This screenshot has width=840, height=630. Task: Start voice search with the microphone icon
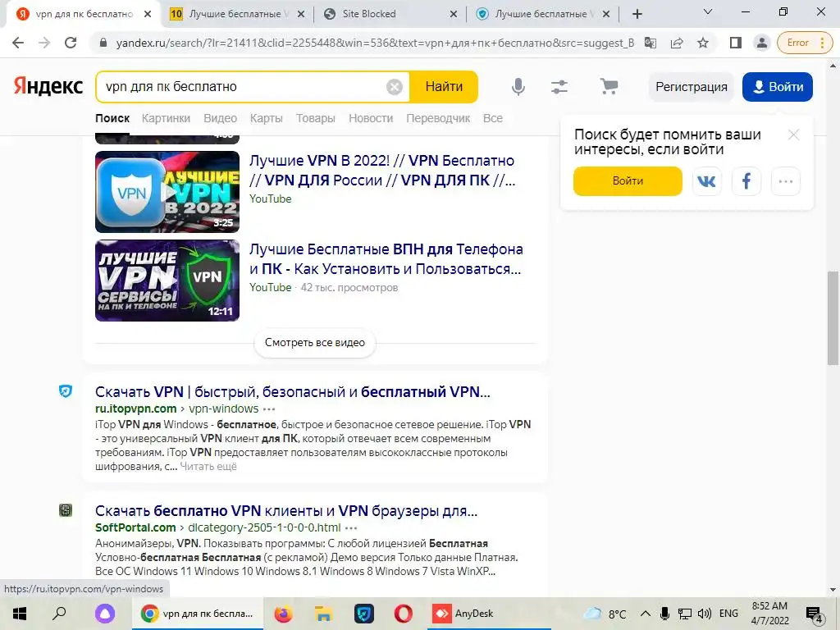[518, 87]
